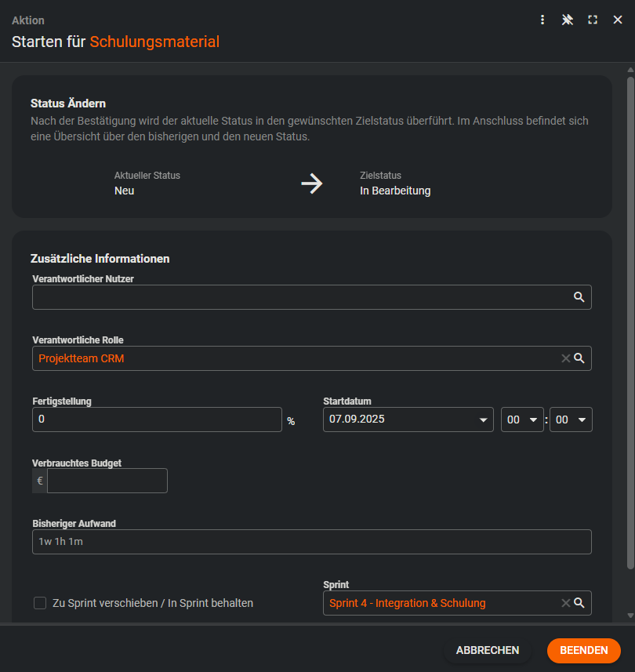
Task: Clear the Projektteam CRM role value
Action: (x=565, y=358)
